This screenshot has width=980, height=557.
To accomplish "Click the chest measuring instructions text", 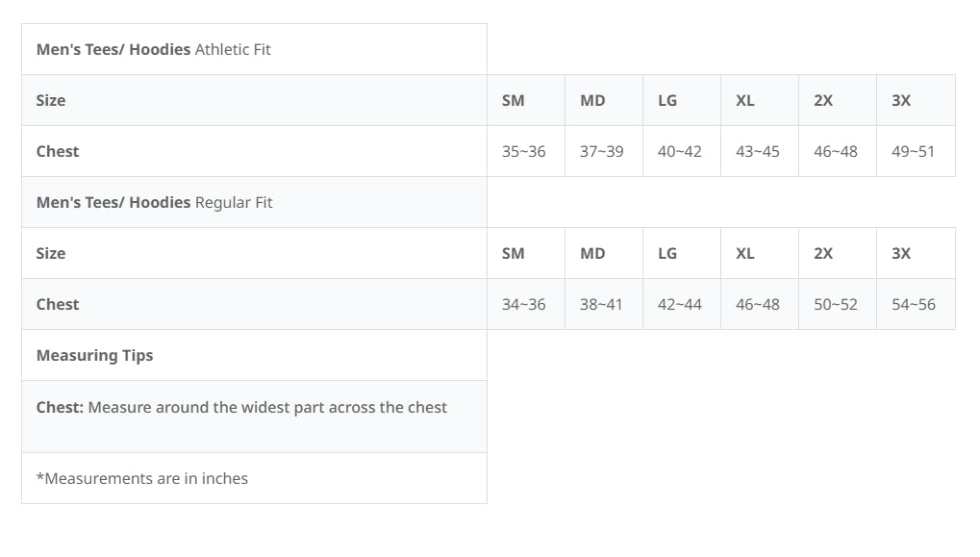I will (241, 407).
